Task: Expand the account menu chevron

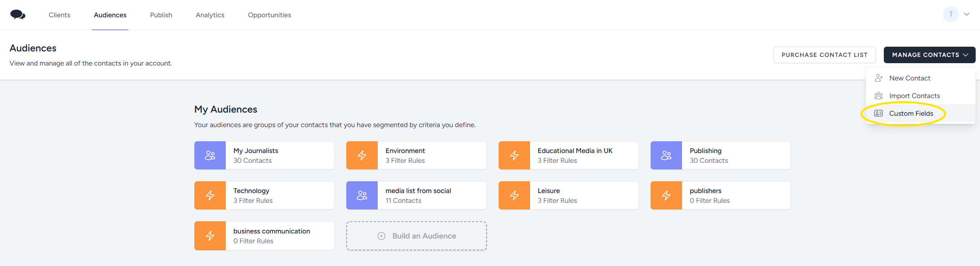Action: pos(967,14)
